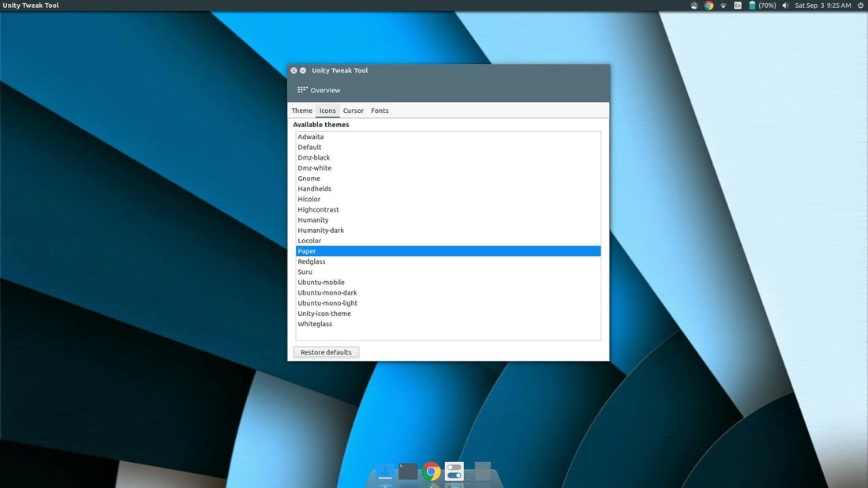This screenshot has height=488, width=868.
Task: Click the network icon in the top panel
Action: pos(724,6)
